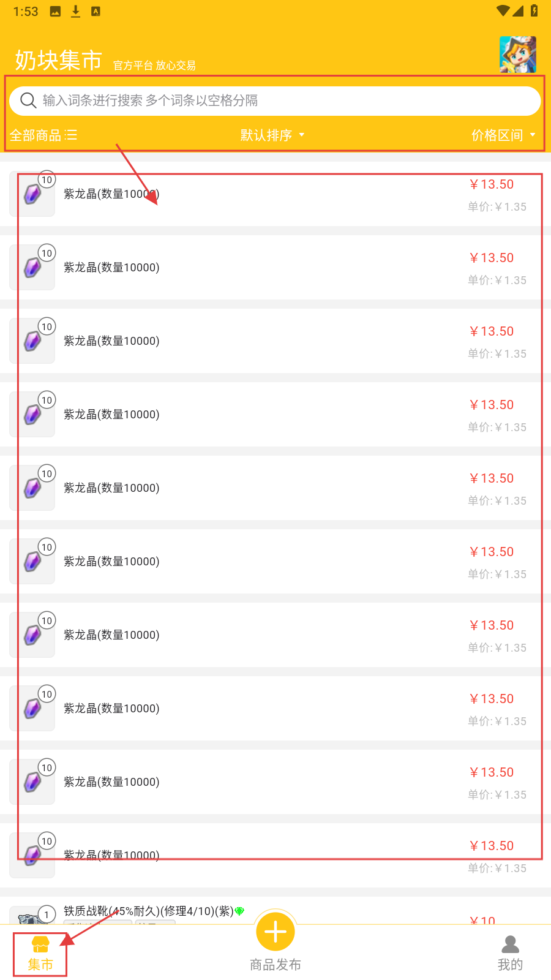Tap the magnifier search icon

coord(28,100)
